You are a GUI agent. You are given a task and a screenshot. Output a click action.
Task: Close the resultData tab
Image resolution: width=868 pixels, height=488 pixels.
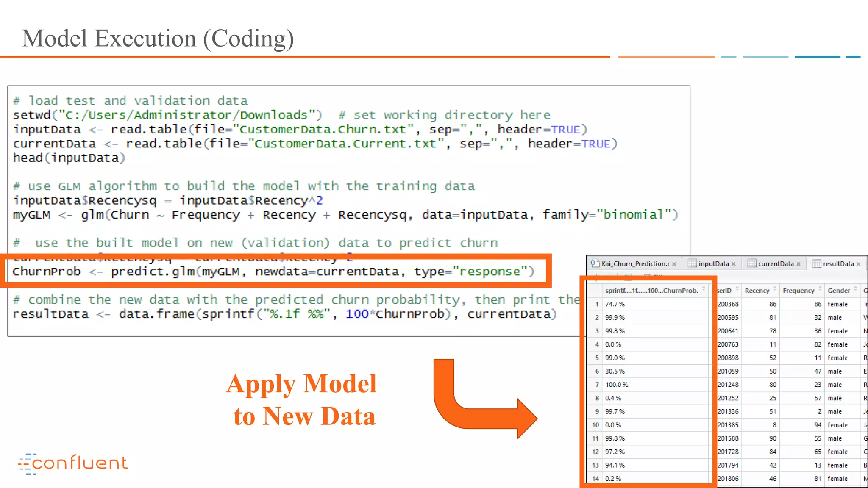coord(859,264)
